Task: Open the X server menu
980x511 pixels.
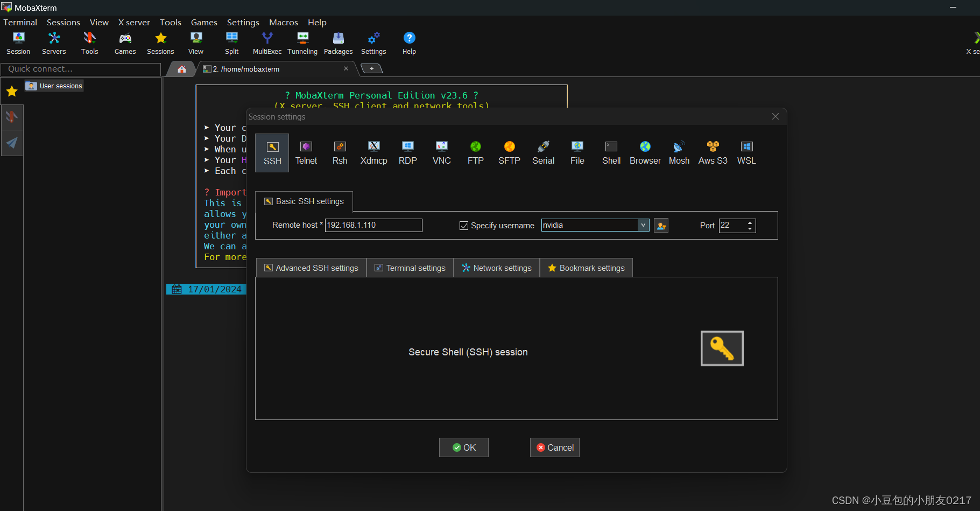Action: [x=134, y=22]
